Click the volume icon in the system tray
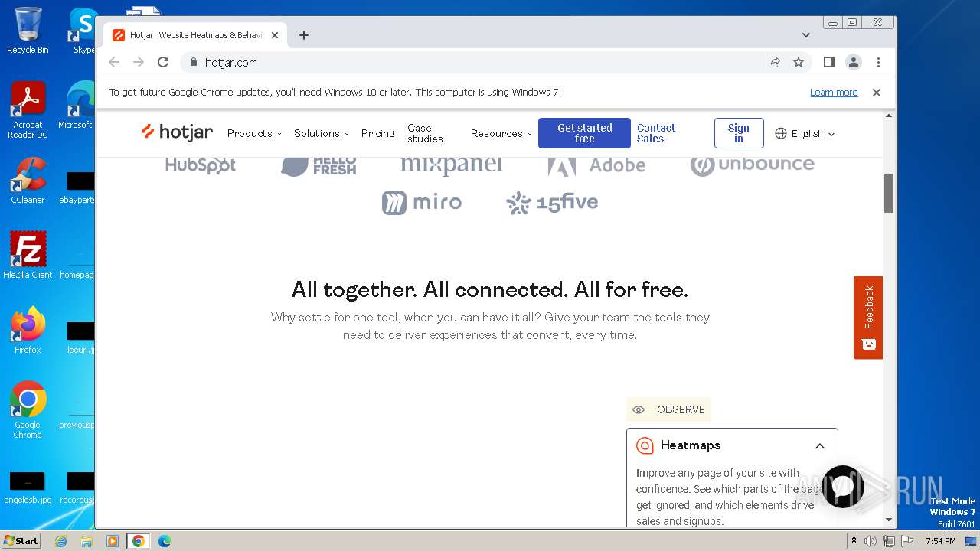This screenshot has height=551, width=980. pos(871,541)
